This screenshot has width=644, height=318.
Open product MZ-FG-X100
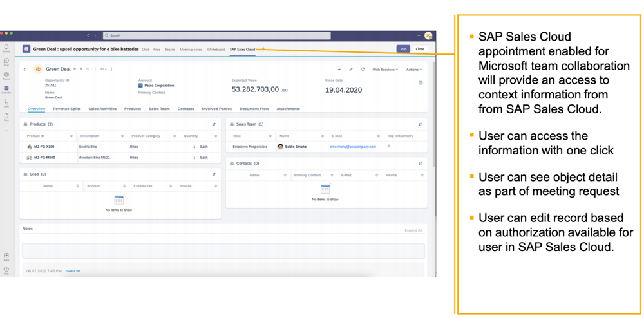tap(44, 147)
